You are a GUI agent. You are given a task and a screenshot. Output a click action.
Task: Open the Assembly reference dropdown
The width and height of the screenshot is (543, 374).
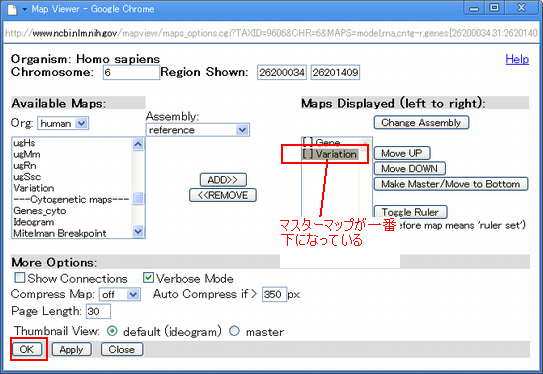198,130
